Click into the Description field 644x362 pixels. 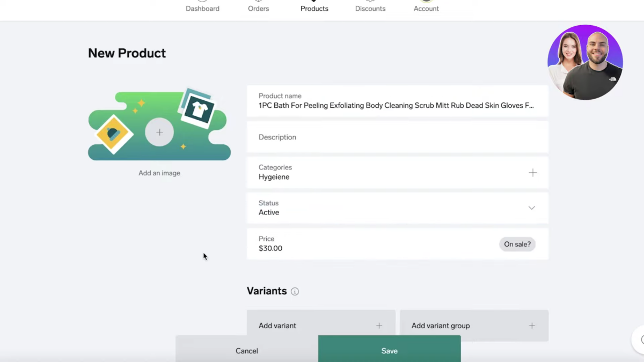pyautogui.click(x=397, y=137)
